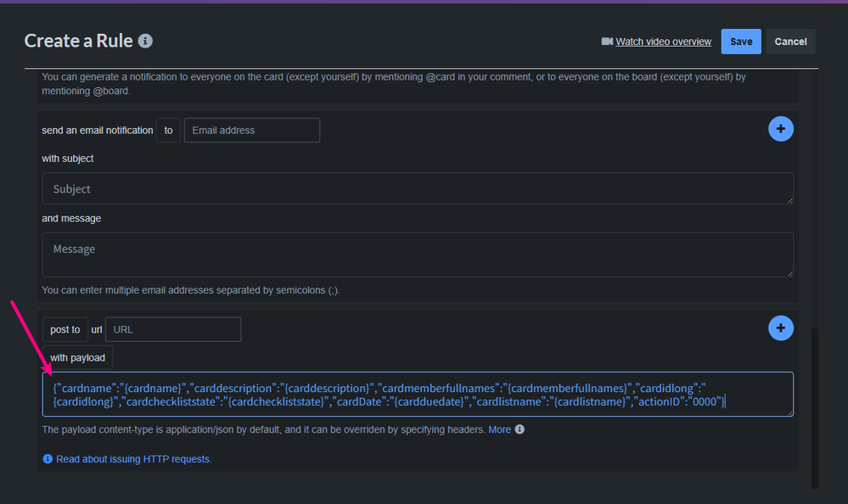Screen dimensions: 848x504
Task: Click the info icon beside Create a Rule
Action: [145, 41]
